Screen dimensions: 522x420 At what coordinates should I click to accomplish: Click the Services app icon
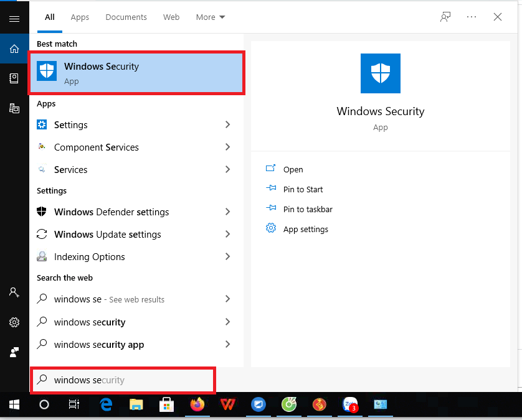[x=42, y=169]
